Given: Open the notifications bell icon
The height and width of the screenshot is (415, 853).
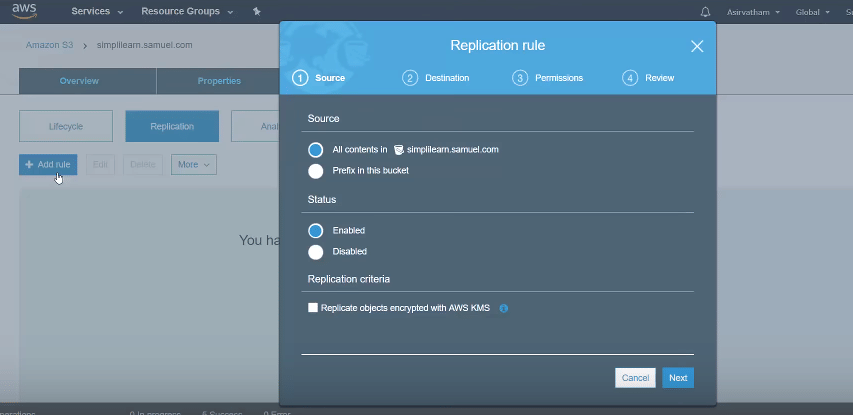Looking at the screenshot, I should [705, 12].
